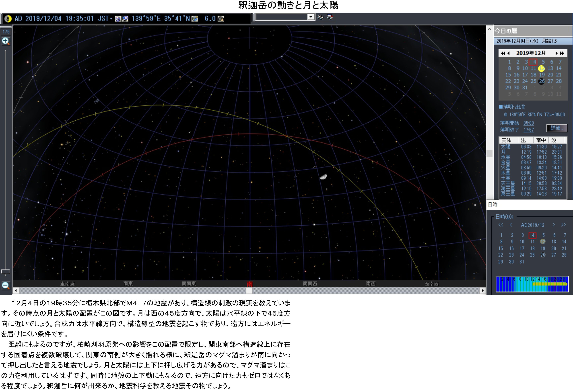This screenshot has height=392, width=573.
Task: Click the object search list icon
Action: tap(330, 17)
